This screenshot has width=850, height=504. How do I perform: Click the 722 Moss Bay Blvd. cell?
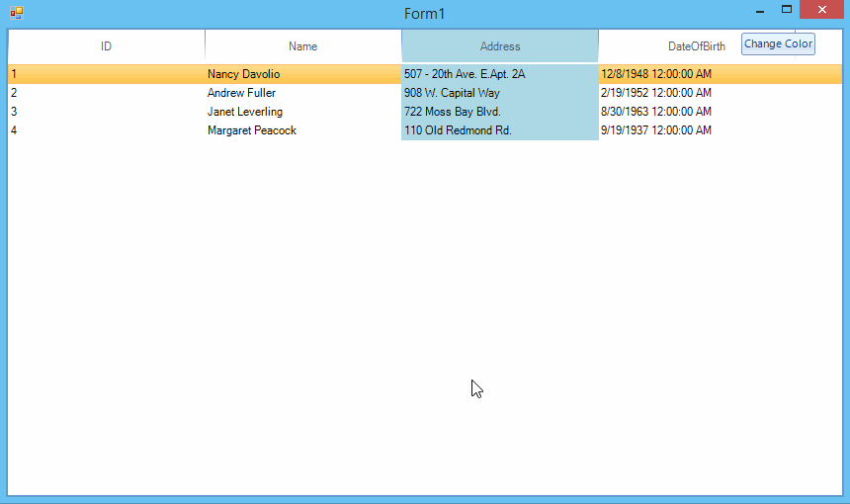click(x=452, y=112)
